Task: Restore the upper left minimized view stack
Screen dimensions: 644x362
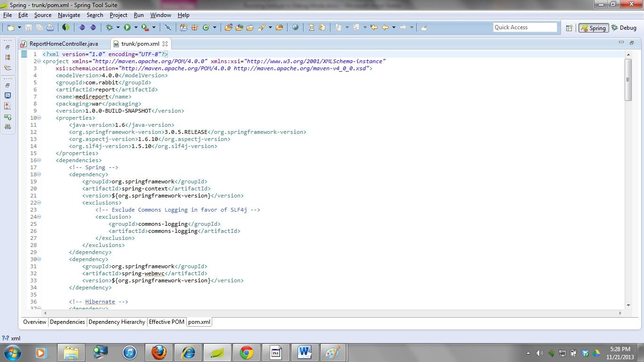Action: (8, 47)
